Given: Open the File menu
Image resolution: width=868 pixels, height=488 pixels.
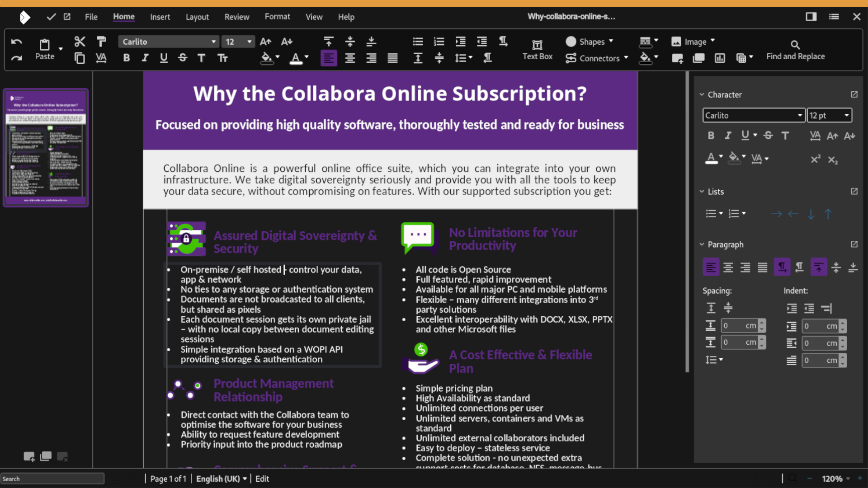Looking at the screenshot, I should point(91,17).
